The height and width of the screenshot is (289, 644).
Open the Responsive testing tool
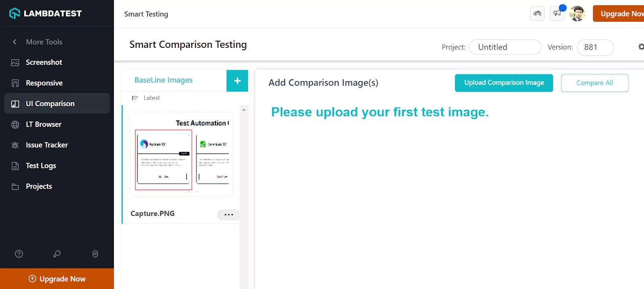(44, 83)
